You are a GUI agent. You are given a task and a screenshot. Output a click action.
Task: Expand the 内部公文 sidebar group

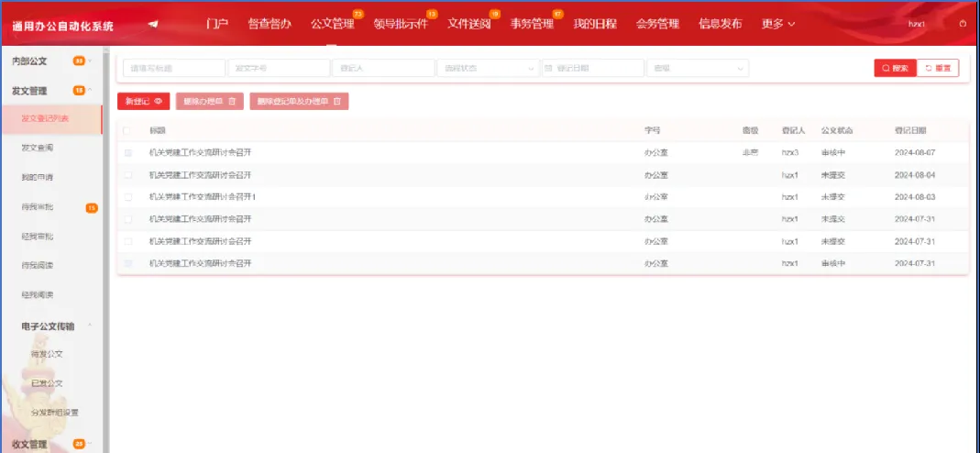tap(51, 61)
